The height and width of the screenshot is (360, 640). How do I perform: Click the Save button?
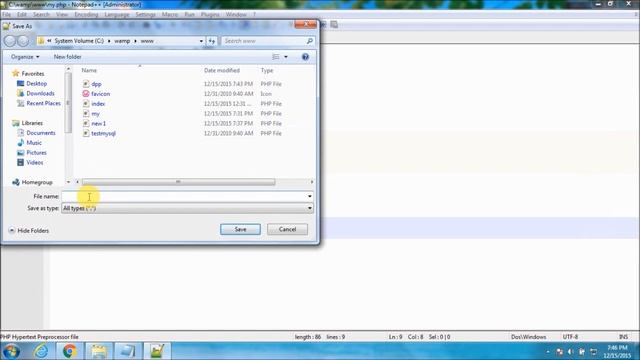pyautogui.click(x=240, y=229)
